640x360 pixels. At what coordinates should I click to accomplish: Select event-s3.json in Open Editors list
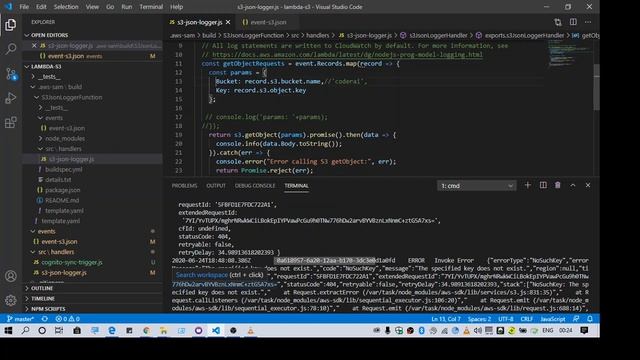(x=92, y=56)
